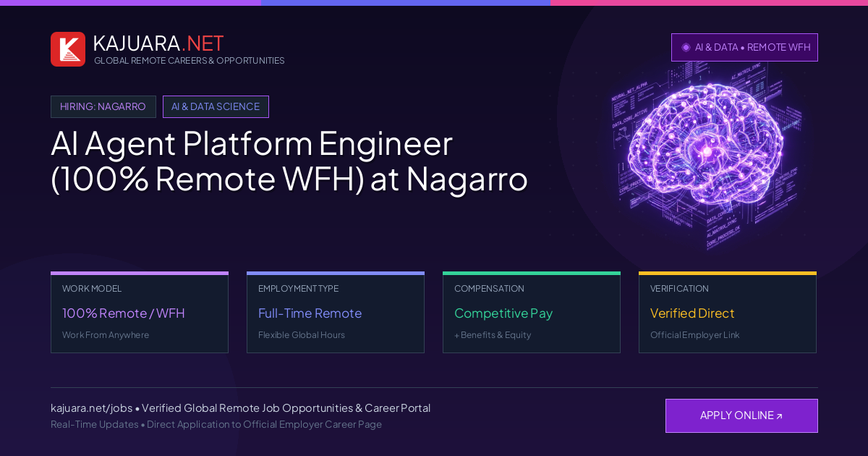Click the APPLY ONLINE button

pyautogui.click(x=741, y=415)
